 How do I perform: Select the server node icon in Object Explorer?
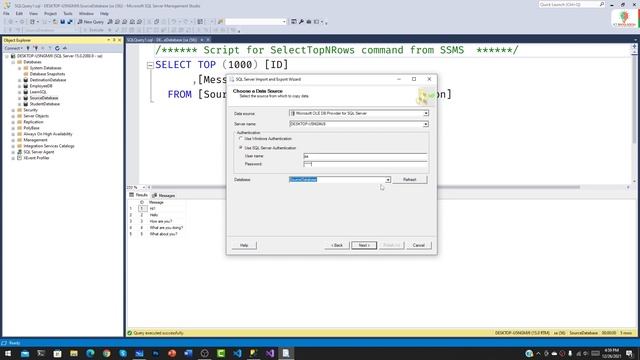(x=13, y=56)
